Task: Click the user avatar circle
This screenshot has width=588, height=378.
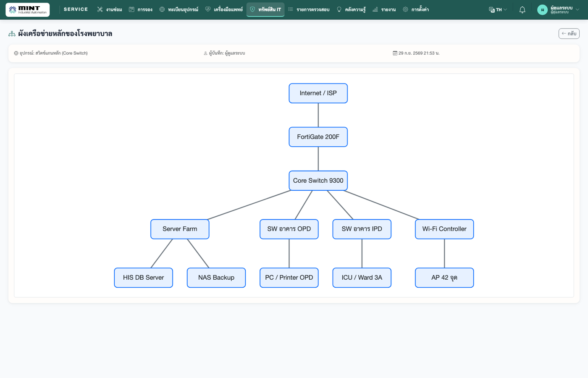Action: (542, 10)
